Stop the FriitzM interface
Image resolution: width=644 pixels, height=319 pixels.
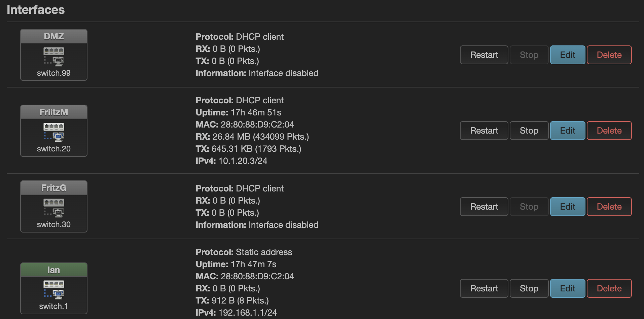pos(529,131)
